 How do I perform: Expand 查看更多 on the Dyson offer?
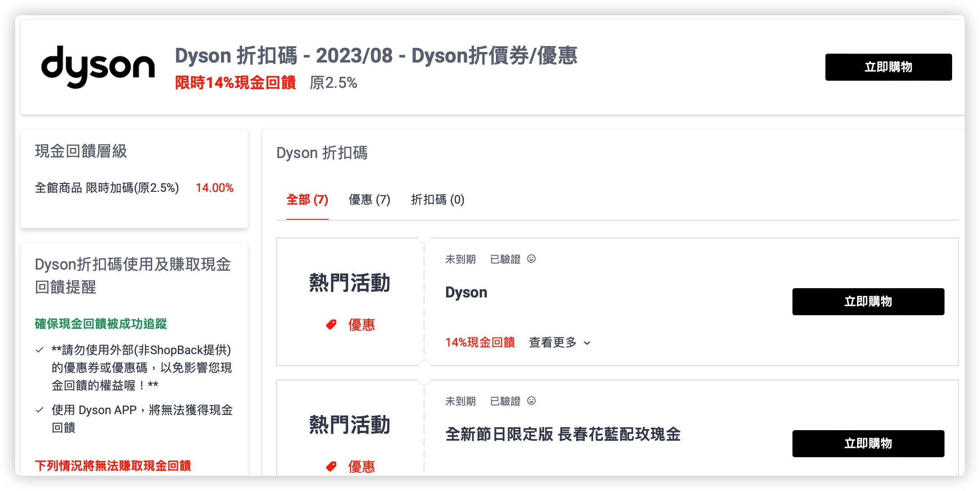click(560, 342)
